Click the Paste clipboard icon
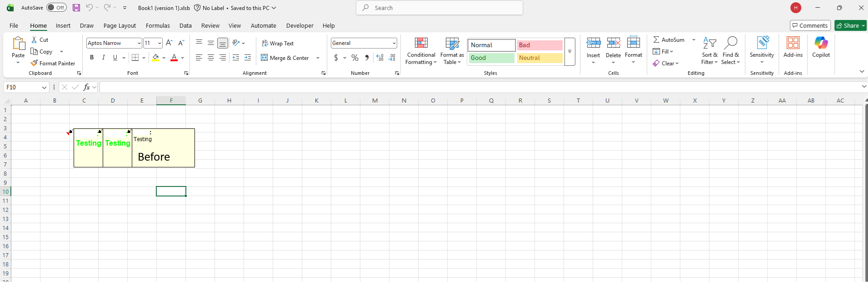868x294 pixels. pos(18,44)
